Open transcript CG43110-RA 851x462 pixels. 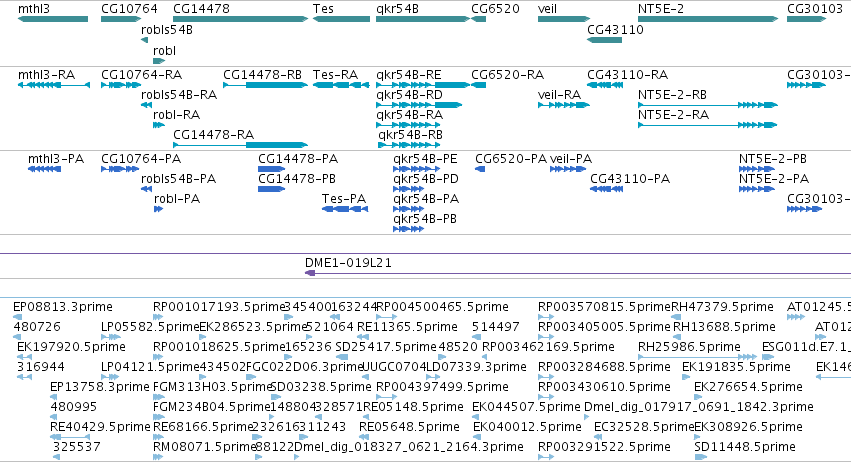coord(605,85)
